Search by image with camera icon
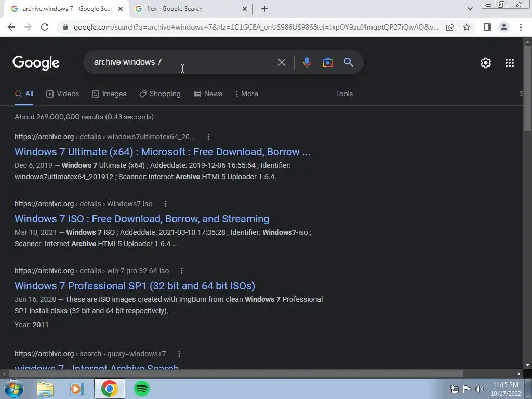 (327, 62)
